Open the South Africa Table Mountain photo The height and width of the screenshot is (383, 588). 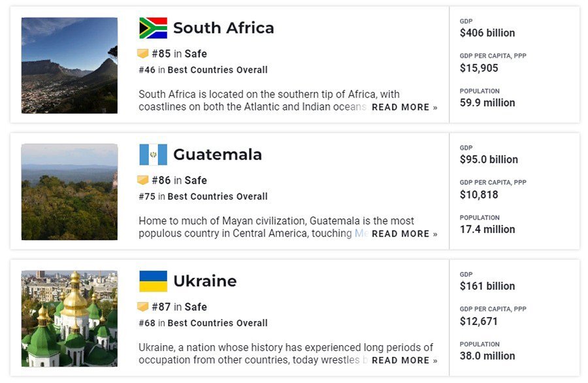[x=69, y=65]
